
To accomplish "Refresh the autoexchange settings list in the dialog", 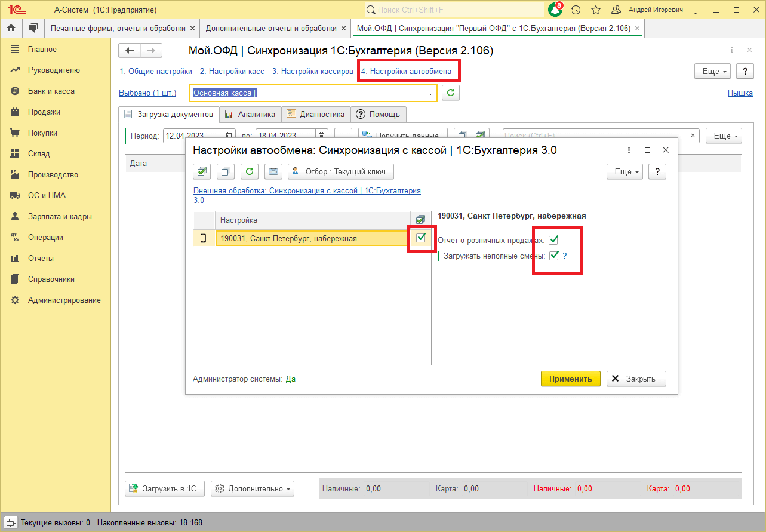I will [250, 171].
